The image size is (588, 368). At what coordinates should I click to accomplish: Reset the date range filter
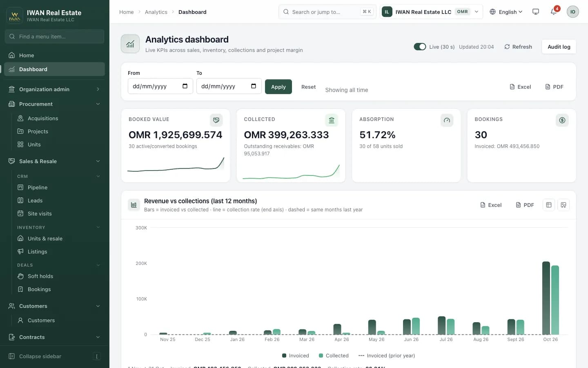coord(308,87)
